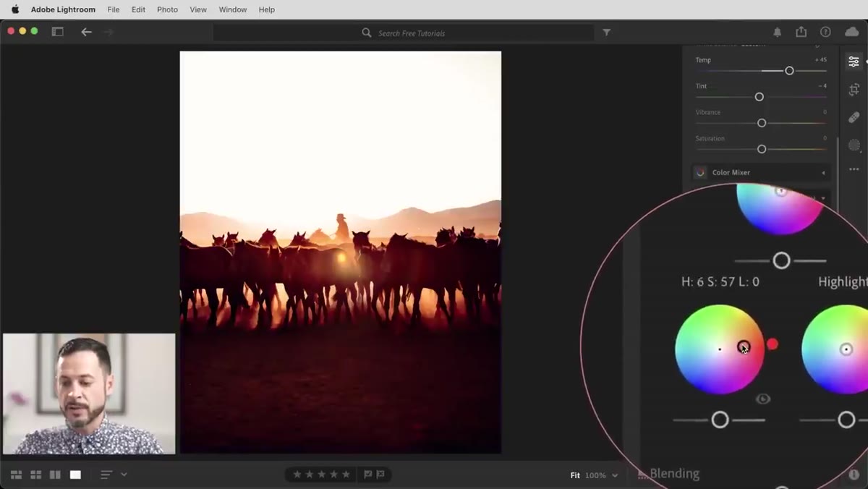Image resolution: width=868 pixels, height=489 pixels.
Task: Click the red hue dot beside wheel
Action: point(772,344)
